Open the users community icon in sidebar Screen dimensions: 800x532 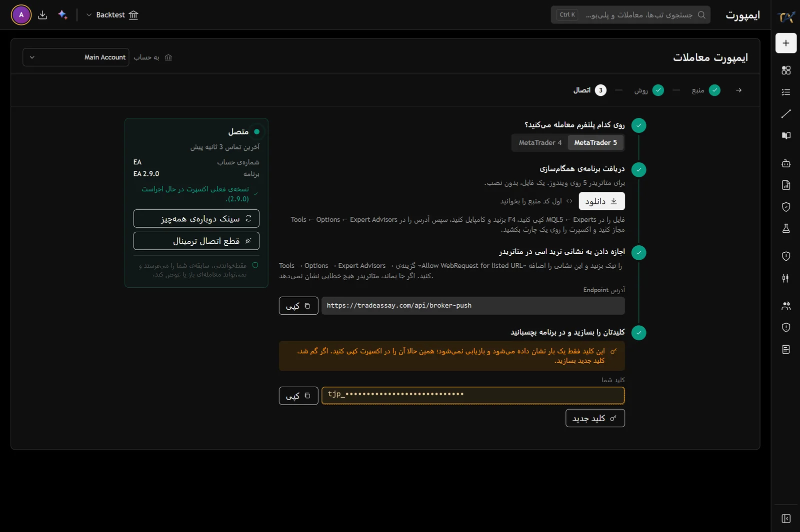coord(786,306)
